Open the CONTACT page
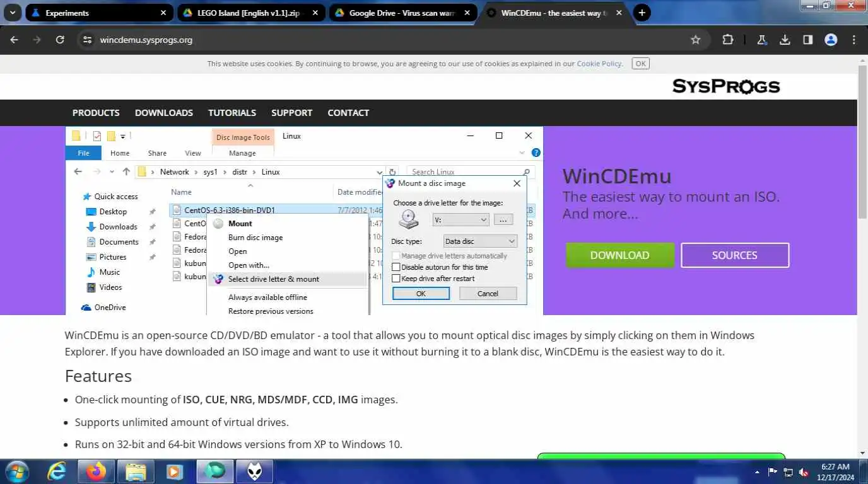 pyautogui.click(x=348, y=113)
